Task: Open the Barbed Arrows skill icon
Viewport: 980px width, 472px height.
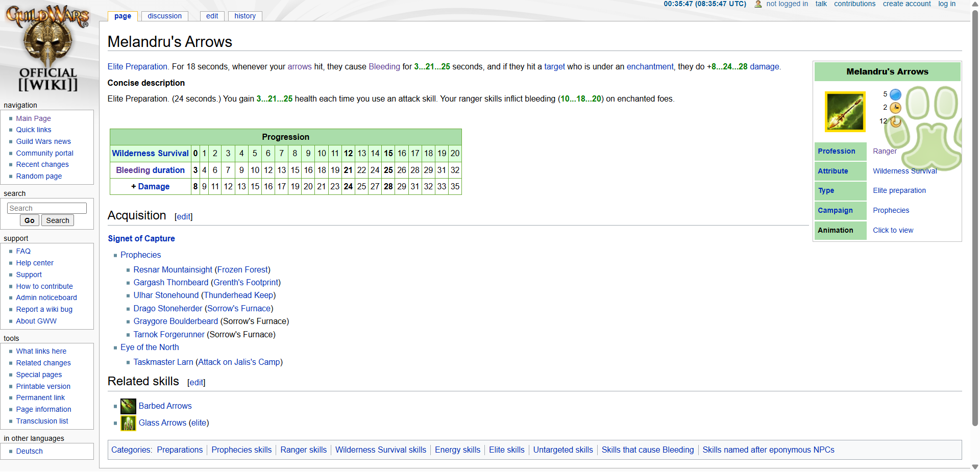Action: click(x=128, y=406)
